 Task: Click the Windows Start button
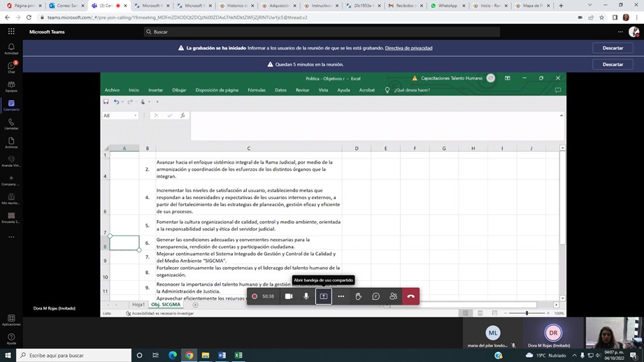pos(8,356)
